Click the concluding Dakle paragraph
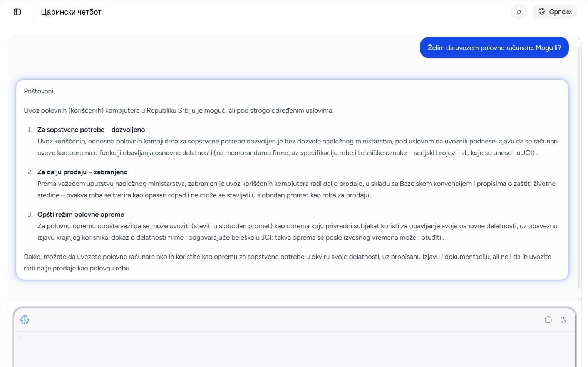 coord(288,262)
